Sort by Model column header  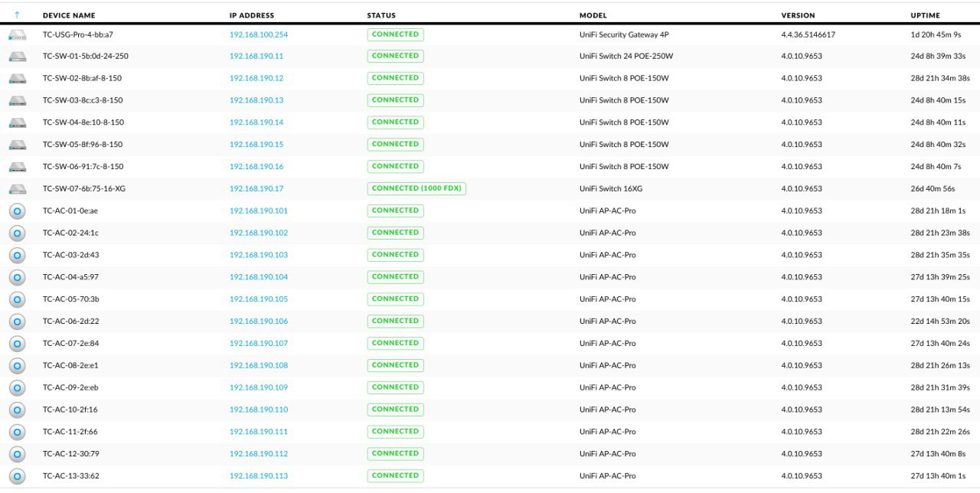[593, 15]
